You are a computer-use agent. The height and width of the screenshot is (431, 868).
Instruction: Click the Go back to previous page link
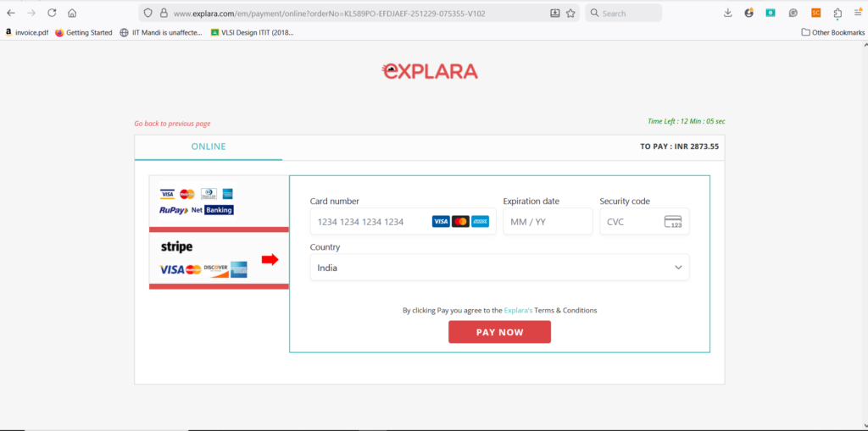click(172, 124)
